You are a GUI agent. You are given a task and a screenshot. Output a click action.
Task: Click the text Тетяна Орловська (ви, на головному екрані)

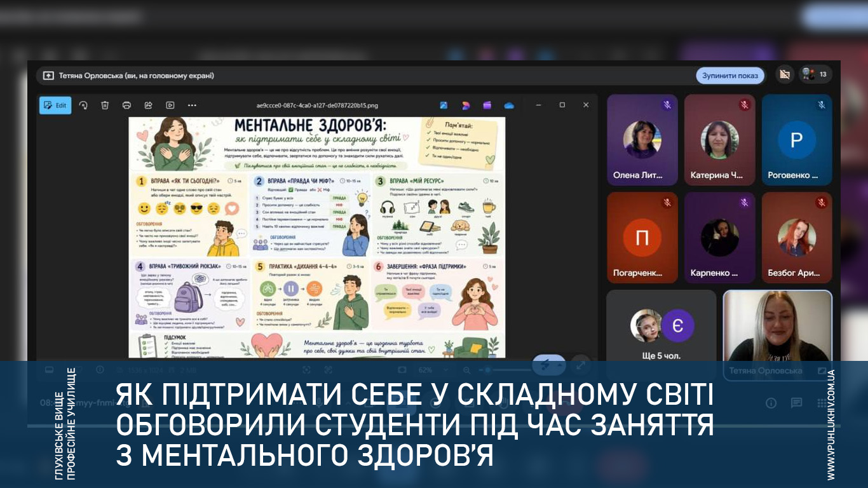(137, 76)
